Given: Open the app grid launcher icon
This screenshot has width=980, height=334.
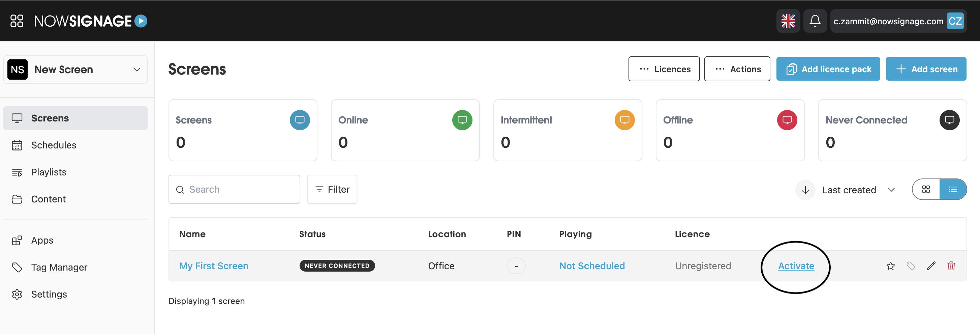Looking at the screenshot, I should (17, 21).
